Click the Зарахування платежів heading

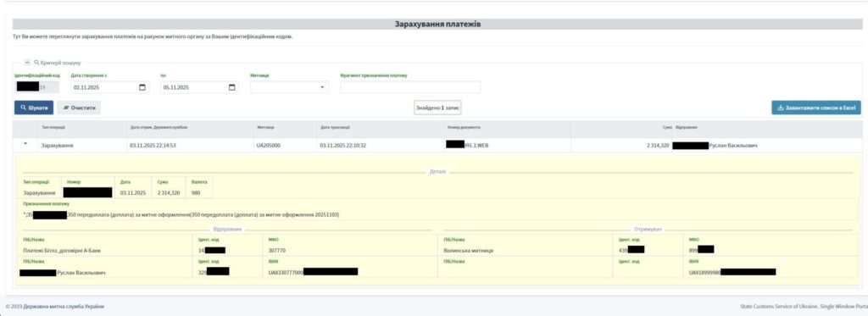[437, 25]
